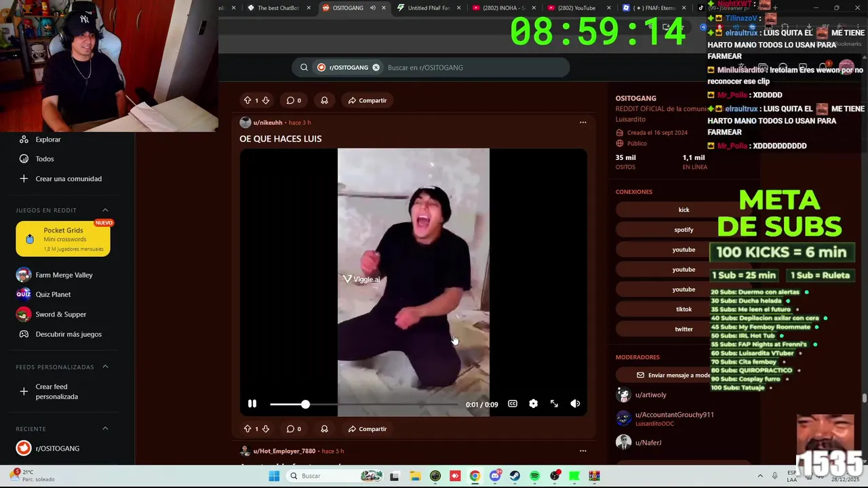Collapse the Reciente section

[x=105, y=428]
